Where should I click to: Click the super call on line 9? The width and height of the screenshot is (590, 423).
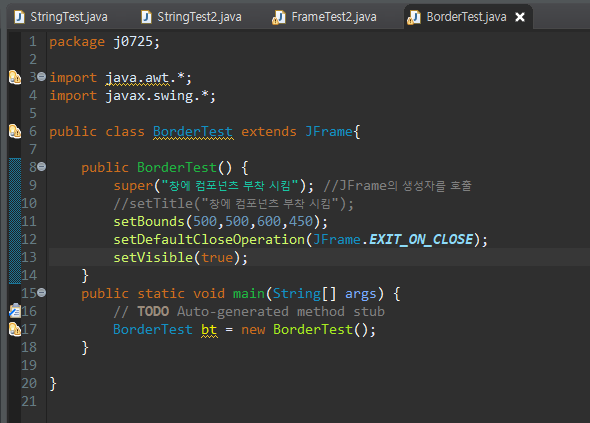coord(133,186)
